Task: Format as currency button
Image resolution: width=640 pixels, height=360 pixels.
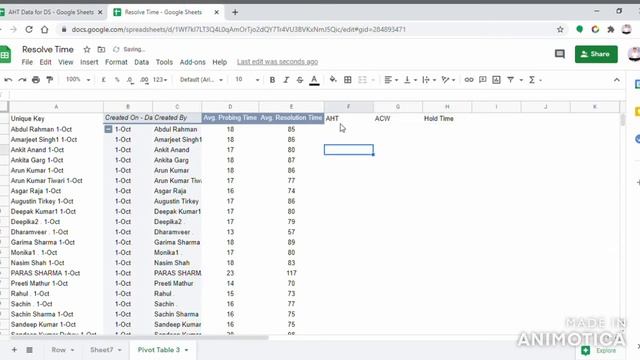Action: [x=104, y=80]
